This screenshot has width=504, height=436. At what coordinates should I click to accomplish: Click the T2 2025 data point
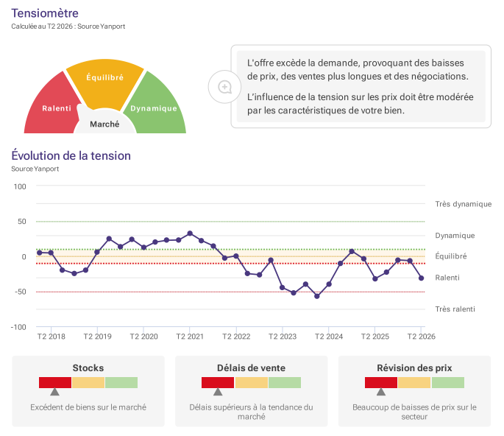click(x=375, y=278)
